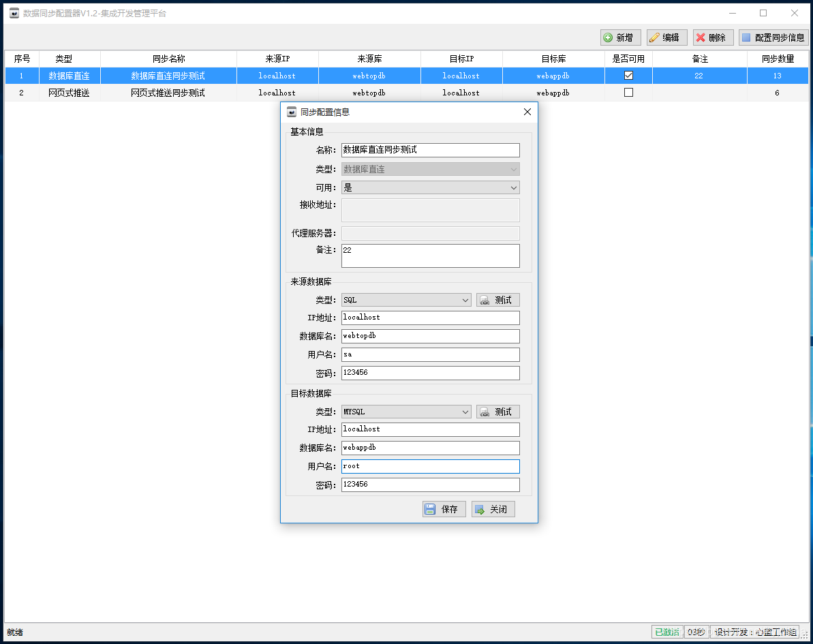This screenshot has height=644, width=813.
Task: Click the 就绪 status text
Action: (14, 632)
